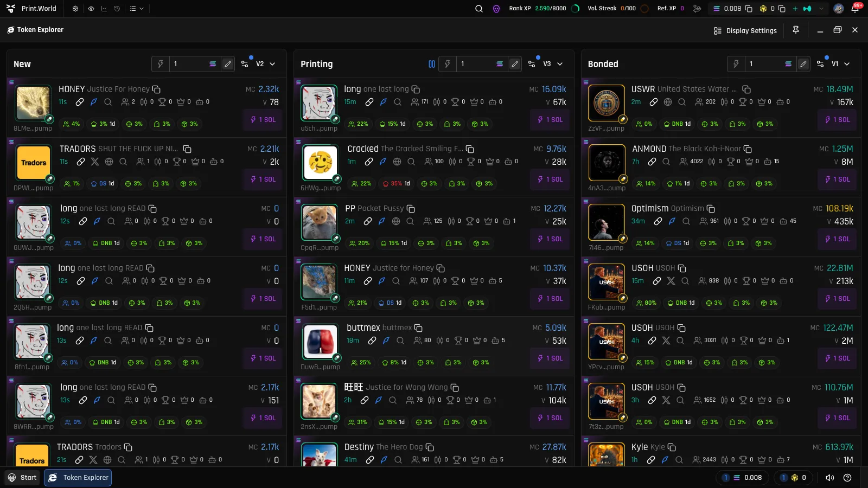Click the notifications bell with 99+ badge

pyautogui.click(x=855, y=9)
